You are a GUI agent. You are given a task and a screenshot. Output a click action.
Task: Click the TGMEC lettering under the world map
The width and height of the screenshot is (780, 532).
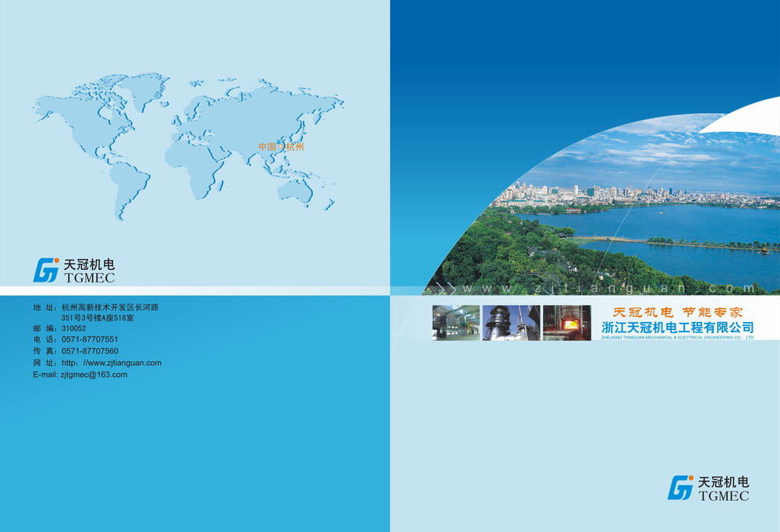[89, 278]
